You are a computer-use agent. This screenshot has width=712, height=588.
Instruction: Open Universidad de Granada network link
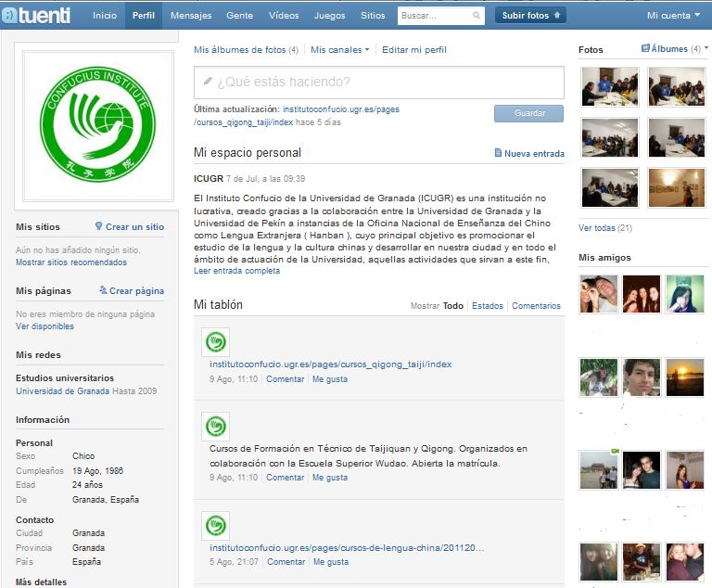[63, 390]
